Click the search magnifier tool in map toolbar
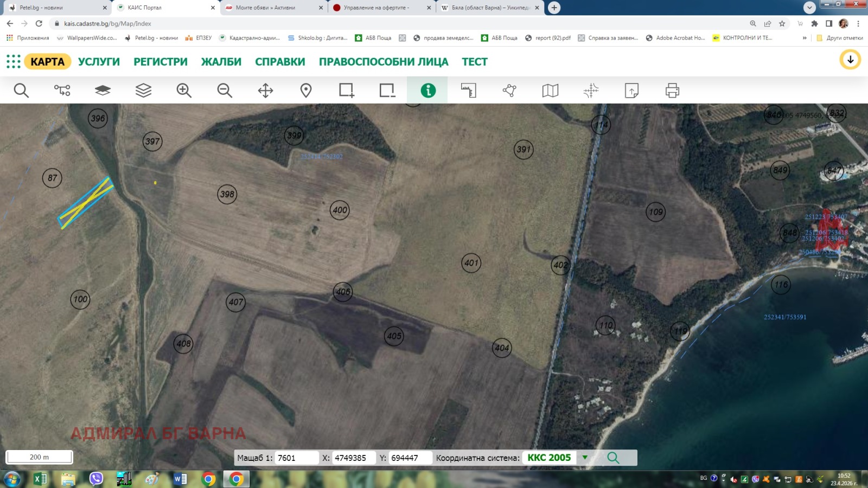 coord(21,91)
